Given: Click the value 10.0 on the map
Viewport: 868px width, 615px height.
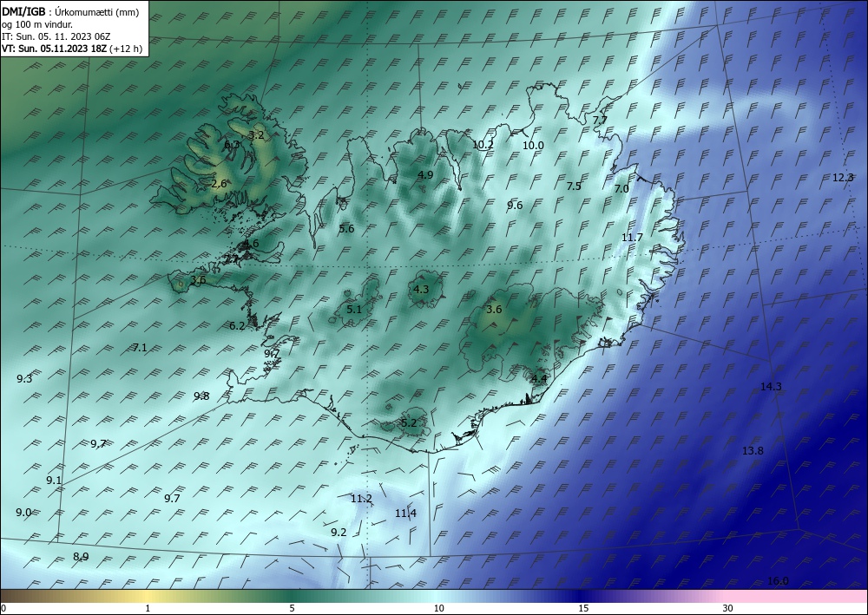Looking at the screenshot, I should [x=533, y=146].
